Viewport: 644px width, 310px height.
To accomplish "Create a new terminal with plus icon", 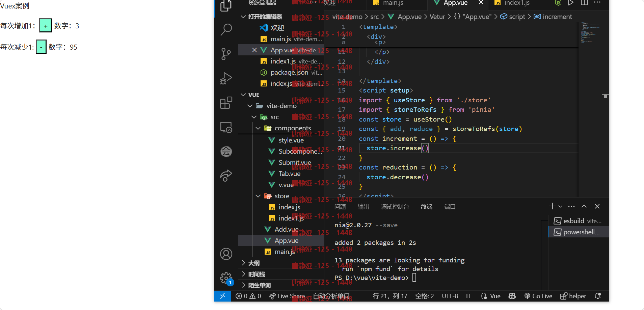I will tap(552, 206).
